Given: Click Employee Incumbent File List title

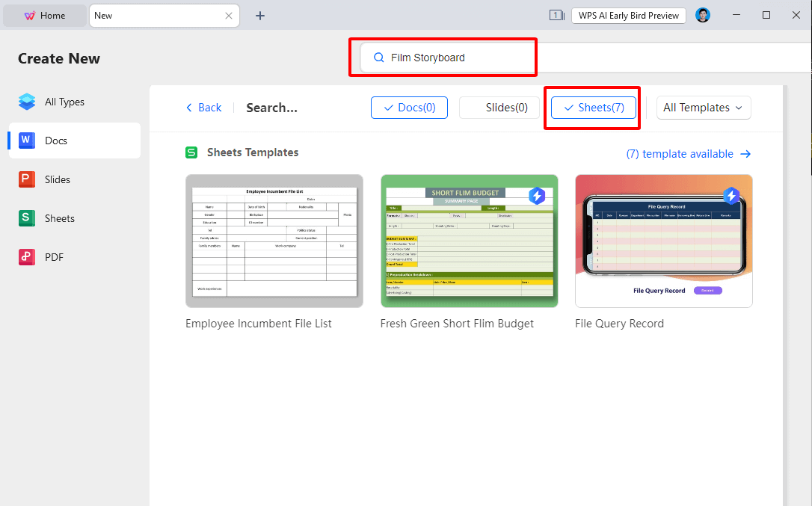Looking at the screenshot, I should click(x=259, y=324).
